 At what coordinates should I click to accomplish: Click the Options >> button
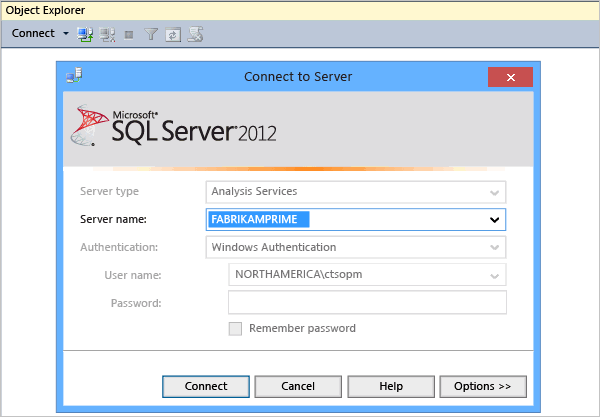[483, 386]
